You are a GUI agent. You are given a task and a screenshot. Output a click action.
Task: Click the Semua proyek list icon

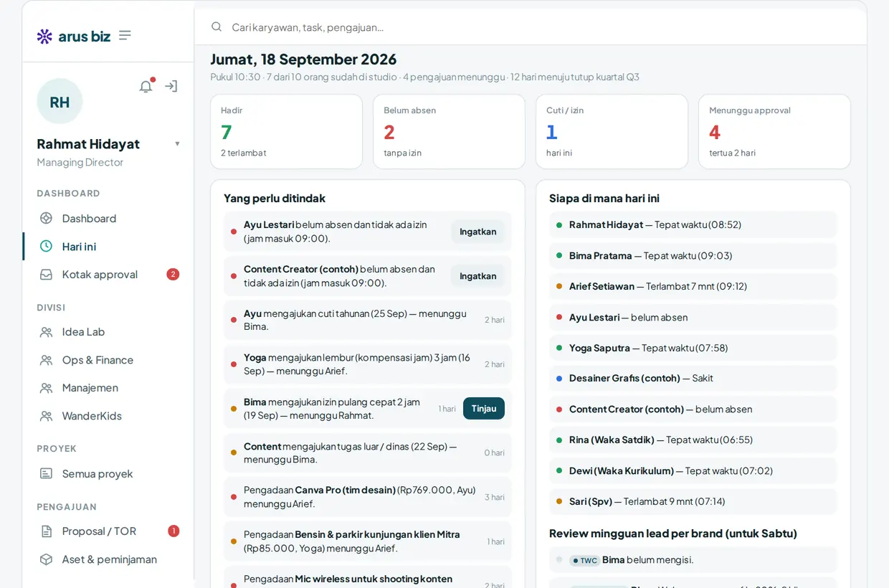tap(46, 473)
